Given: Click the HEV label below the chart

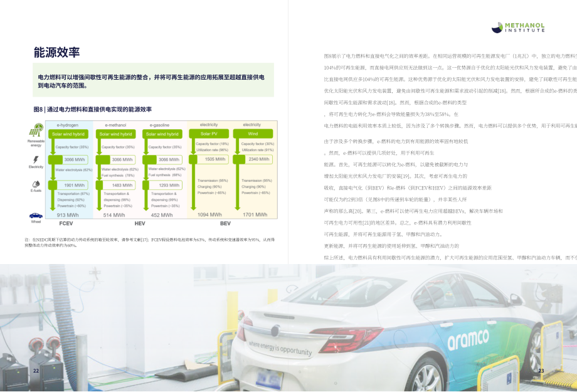Looking at the screenshot, I should coord(140,223).
